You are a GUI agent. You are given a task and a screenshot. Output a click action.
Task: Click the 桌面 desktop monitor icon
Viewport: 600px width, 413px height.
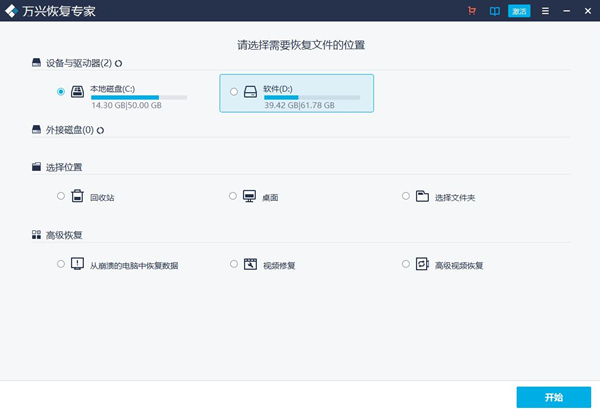[249, 196]
